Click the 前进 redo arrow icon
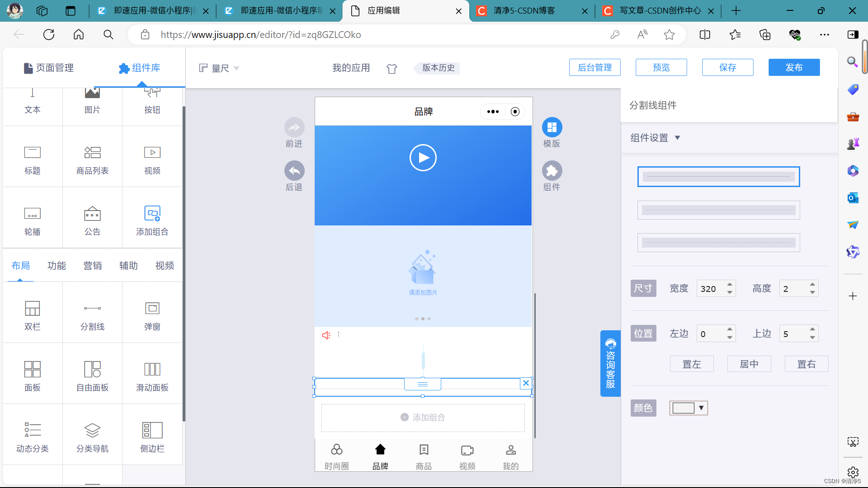The height and width of the screenshot is (488, 868). [294, 127]
